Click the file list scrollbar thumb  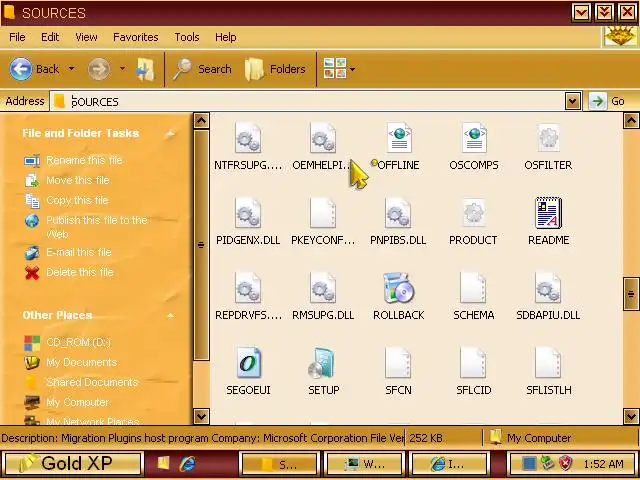pos(631,294)
